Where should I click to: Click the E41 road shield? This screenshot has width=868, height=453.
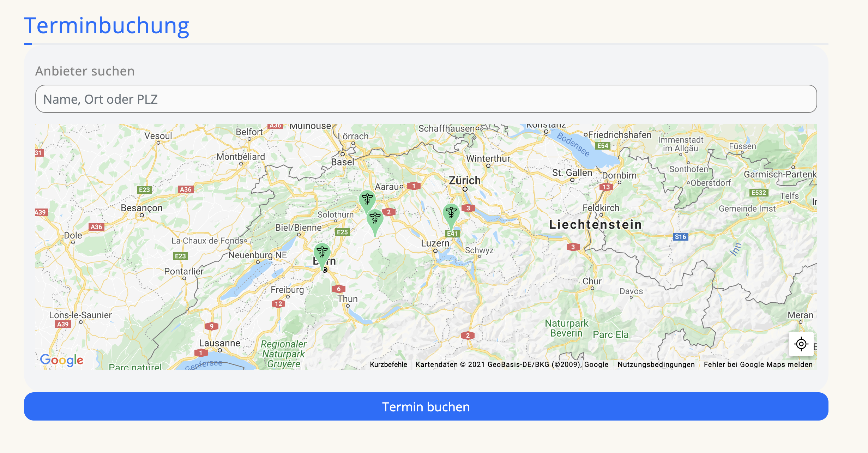[x=452, y=234]
